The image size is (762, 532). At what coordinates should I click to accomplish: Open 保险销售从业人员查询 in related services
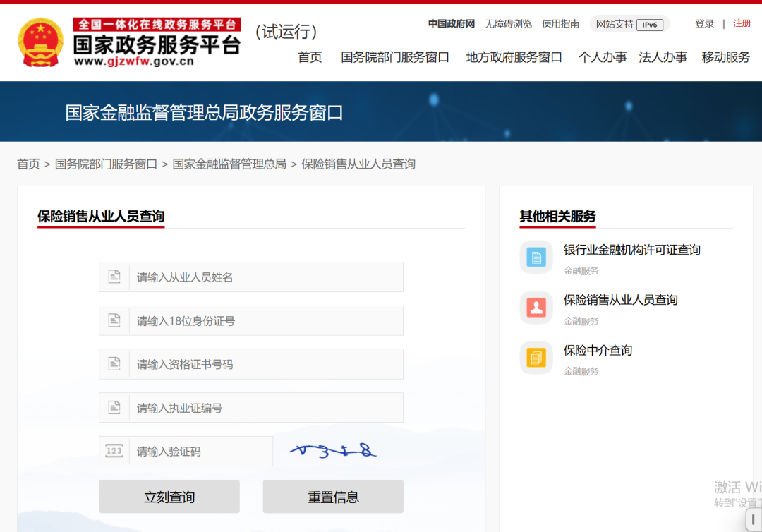621,300
